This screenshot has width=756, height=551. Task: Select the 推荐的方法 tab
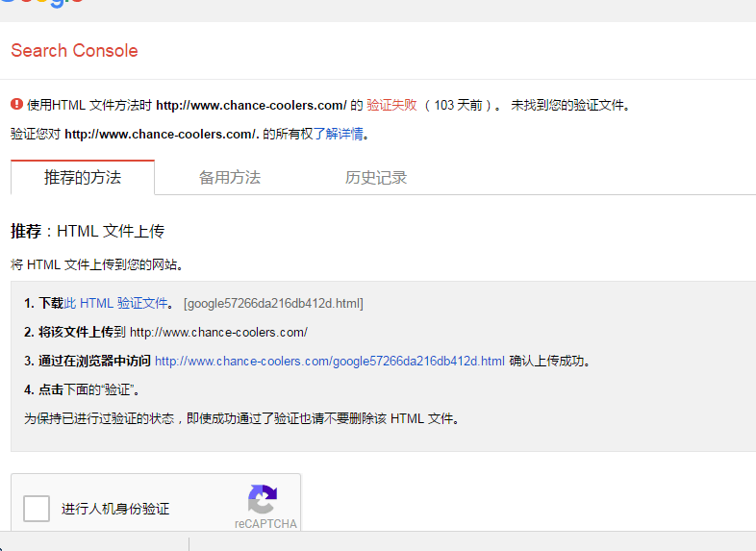[83, 178]
